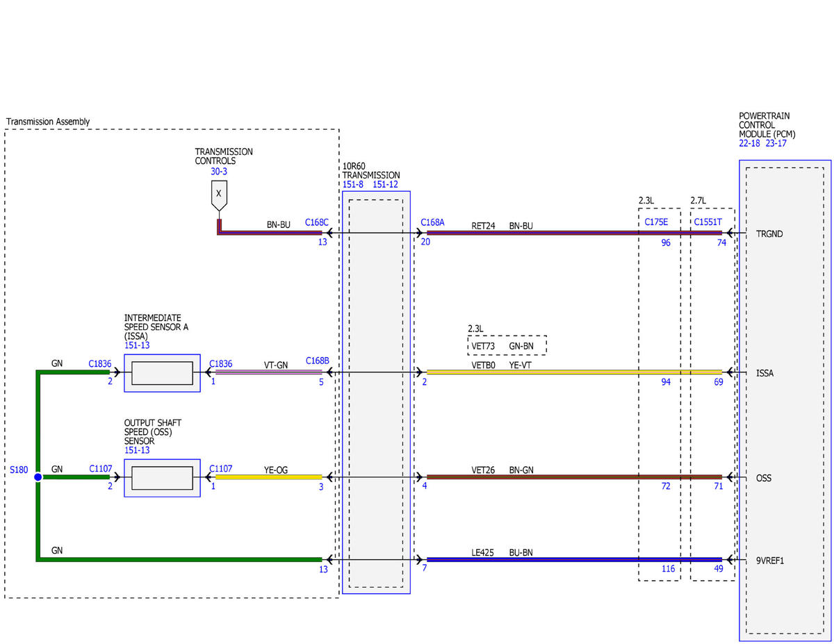Image resolution: width=834 pixels, height=644 pixels.
Task: Click pin number 74 under C1551T
Action: click(x=722, y=243)
